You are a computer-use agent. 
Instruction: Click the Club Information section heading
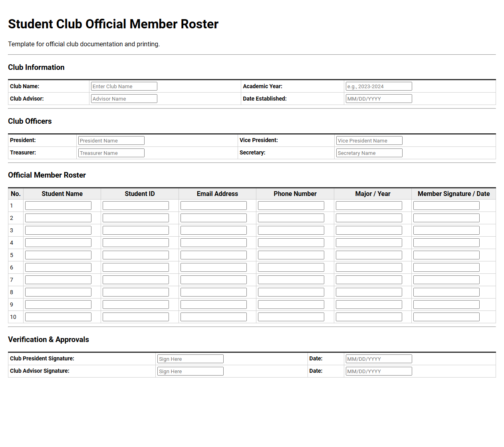(36, 67)
